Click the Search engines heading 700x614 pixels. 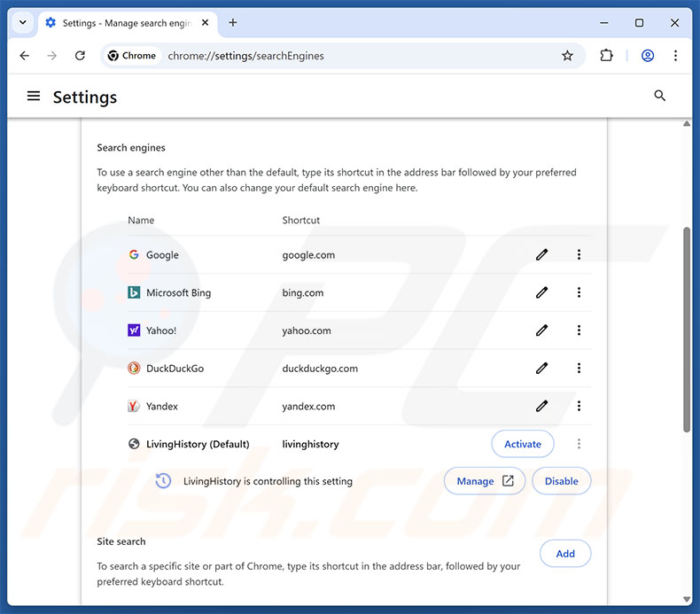[131, 148]
